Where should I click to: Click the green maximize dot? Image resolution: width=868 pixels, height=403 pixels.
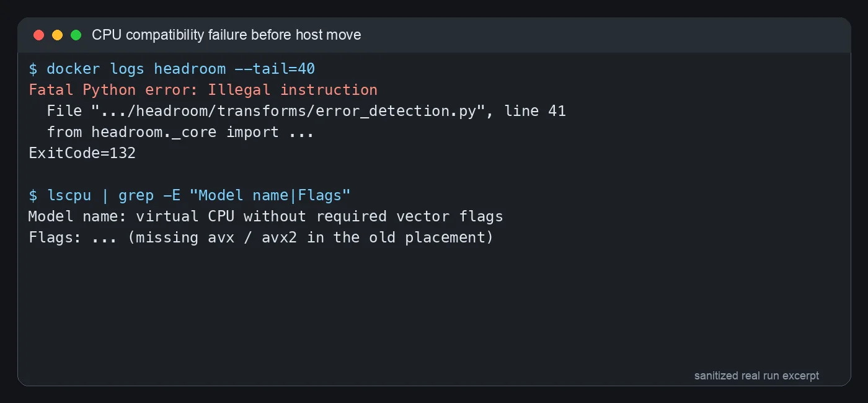tap(76, 35)
